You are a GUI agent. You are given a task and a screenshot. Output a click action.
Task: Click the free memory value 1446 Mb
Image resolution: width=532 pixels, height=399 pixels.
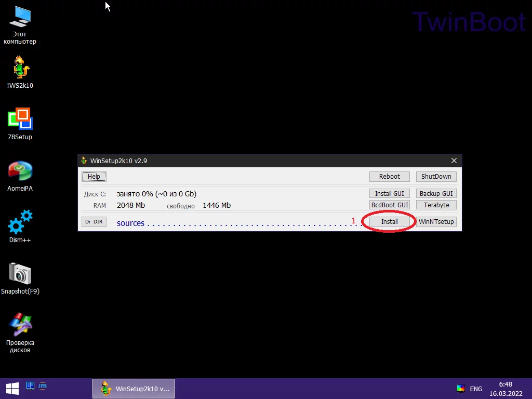(217, 205)
